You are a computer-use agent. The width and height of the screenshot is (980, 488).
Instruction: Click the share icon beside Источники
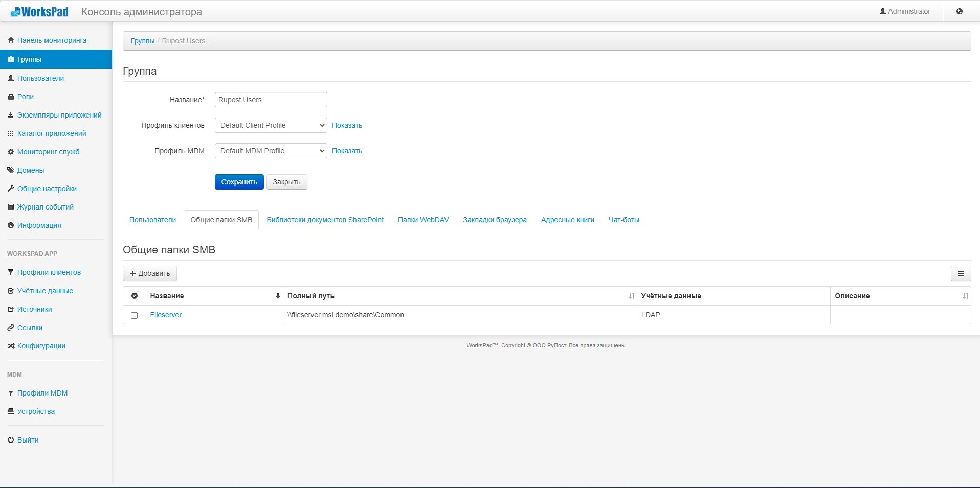coord(11,309)
